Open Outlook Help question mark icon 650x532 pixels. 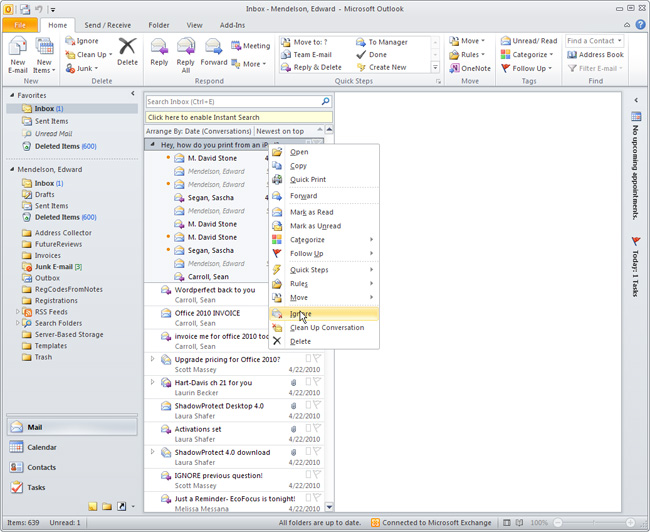[x=640, y=25]
